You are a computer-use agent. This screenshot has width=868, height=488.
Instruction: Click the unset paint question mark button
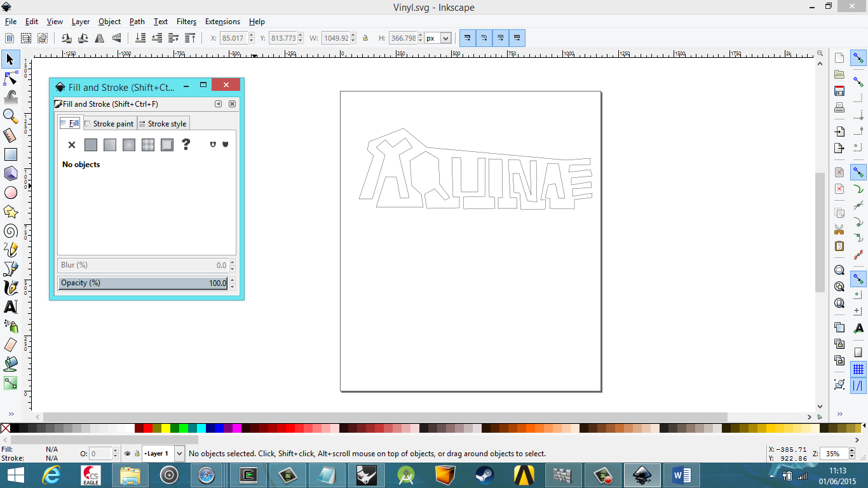point(186,145)
